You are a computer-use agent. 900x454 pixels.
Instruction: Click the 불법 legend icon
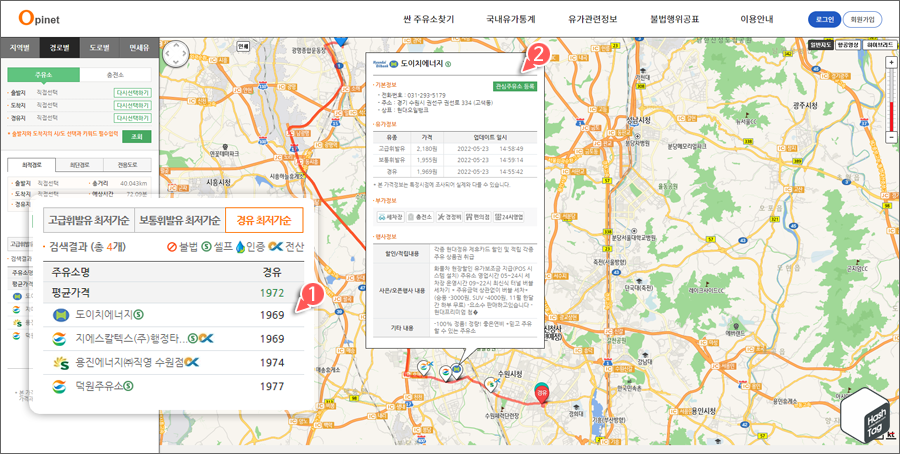click(x=171, y=248)
